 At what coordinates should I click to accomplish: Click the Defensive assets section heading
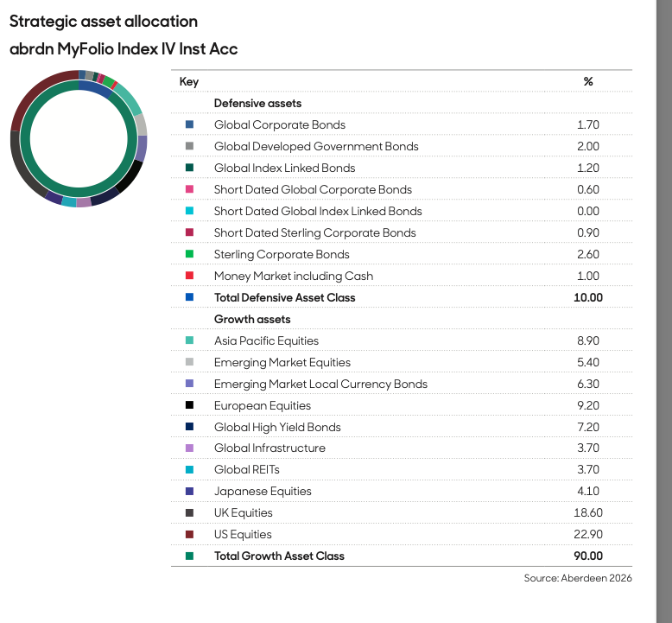[257, 103]
